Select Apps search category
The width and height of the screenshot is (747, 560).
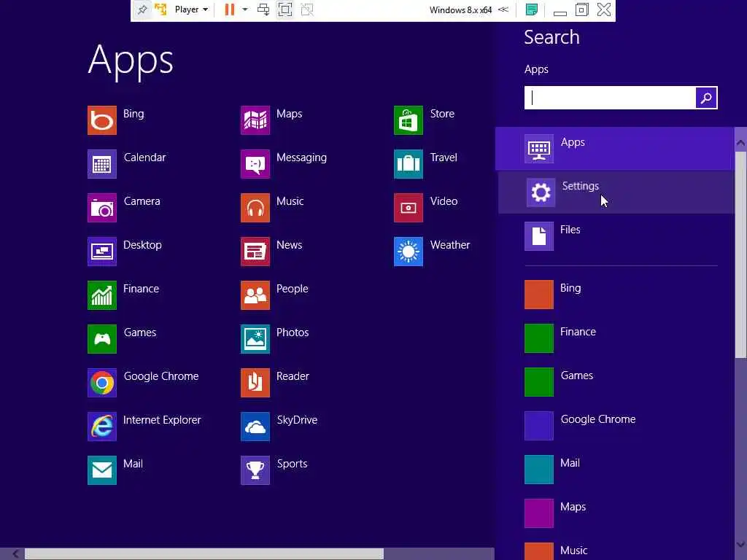[614, 149]
